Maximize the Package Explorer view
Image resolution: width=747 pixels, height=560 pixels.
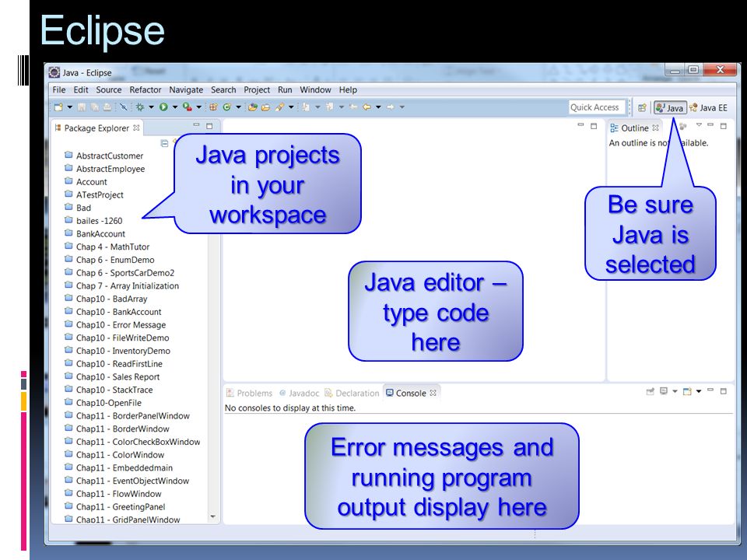209,126
